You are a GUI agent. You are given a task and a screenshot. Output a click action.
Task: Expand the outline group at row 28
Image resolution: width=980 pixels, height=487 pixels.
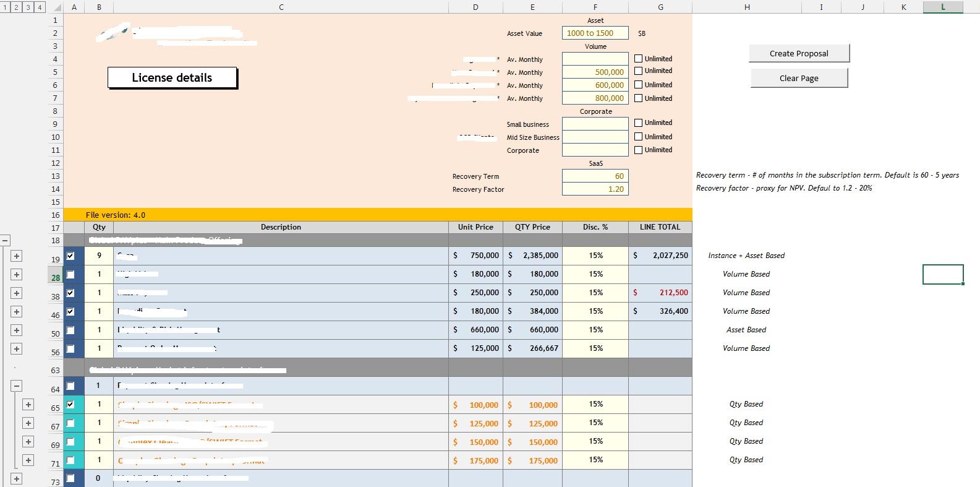point(17,274)
